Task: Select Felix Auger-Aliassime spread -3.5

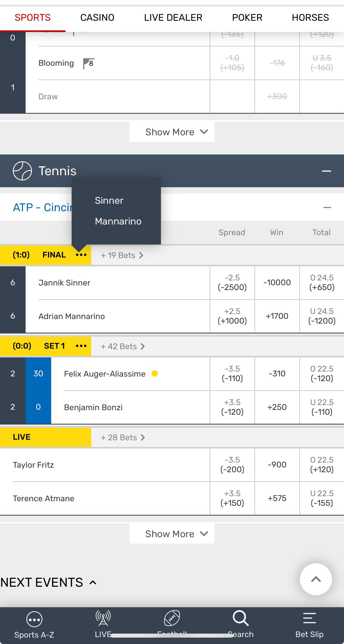Action: click(232, 374)
